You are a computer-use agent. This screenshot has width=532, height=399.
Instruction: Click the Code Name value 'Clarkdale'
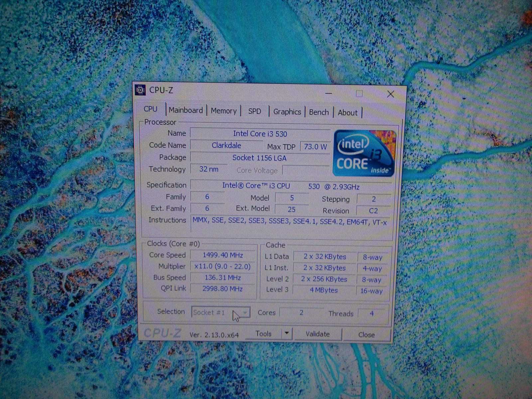(226, 145)
